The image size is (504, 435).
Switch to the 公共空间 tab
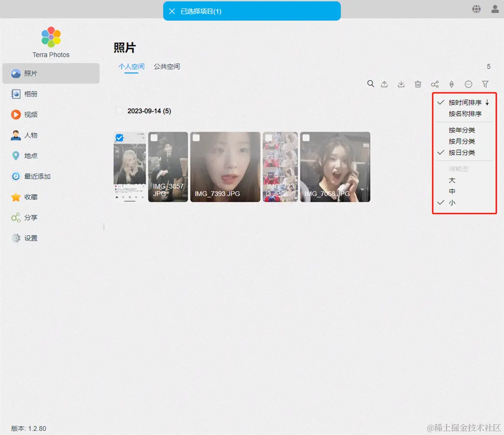pyautogui.click(x=166, y=66)
